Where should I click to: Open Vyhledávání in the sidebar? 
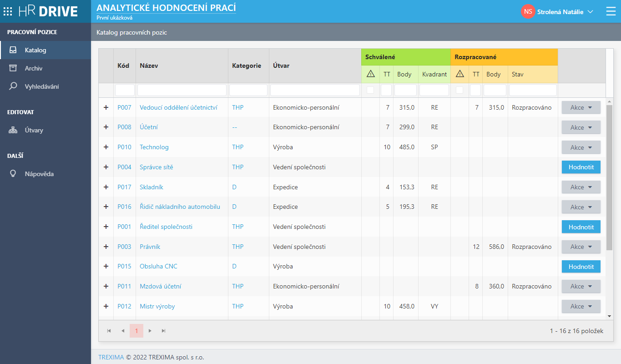coord(41,86)
